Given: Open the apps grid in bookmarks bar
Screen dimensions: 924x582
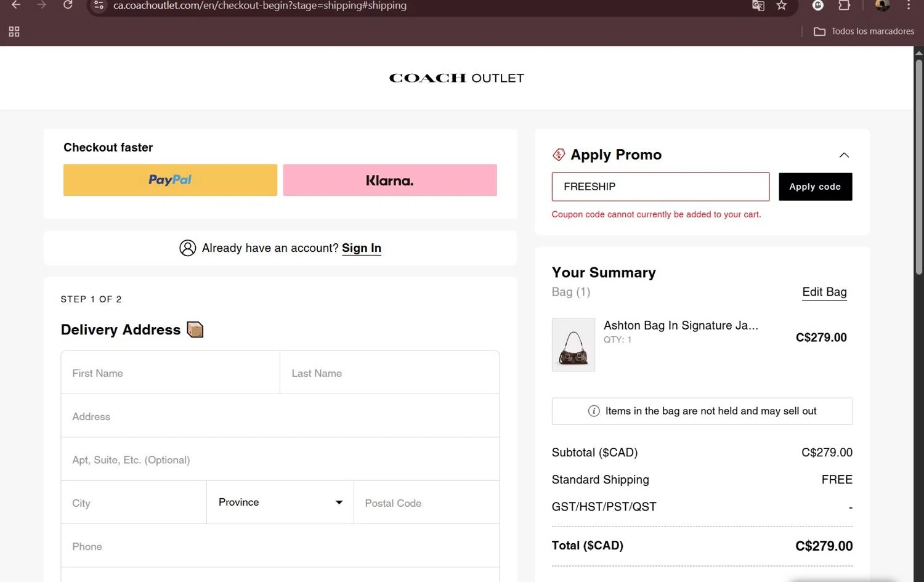Looking at the screenshot, I should pyautogui.click(x=14, y=31).
